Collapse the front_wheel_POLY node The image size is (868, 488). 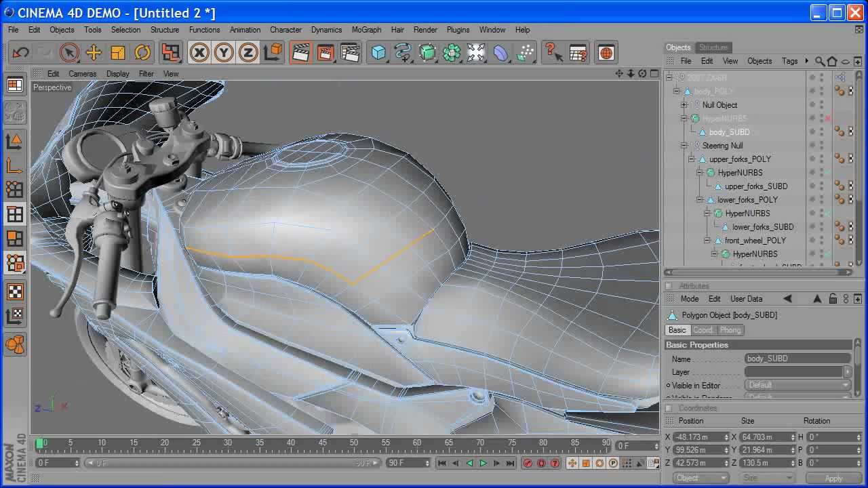707,241
